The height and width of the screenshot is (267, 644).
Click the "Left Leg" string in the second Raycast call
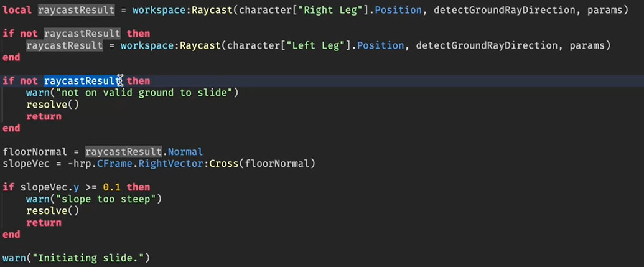(x=315, y=45)
